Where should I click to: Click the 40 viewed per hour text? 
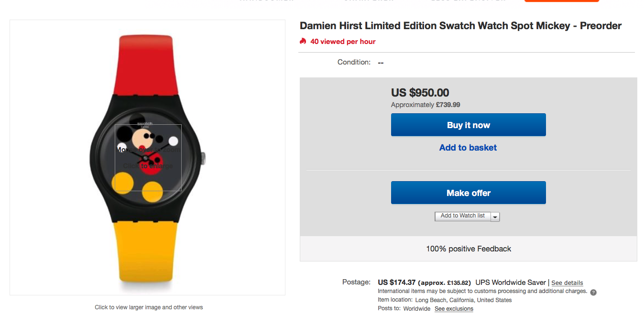(343, 42)
